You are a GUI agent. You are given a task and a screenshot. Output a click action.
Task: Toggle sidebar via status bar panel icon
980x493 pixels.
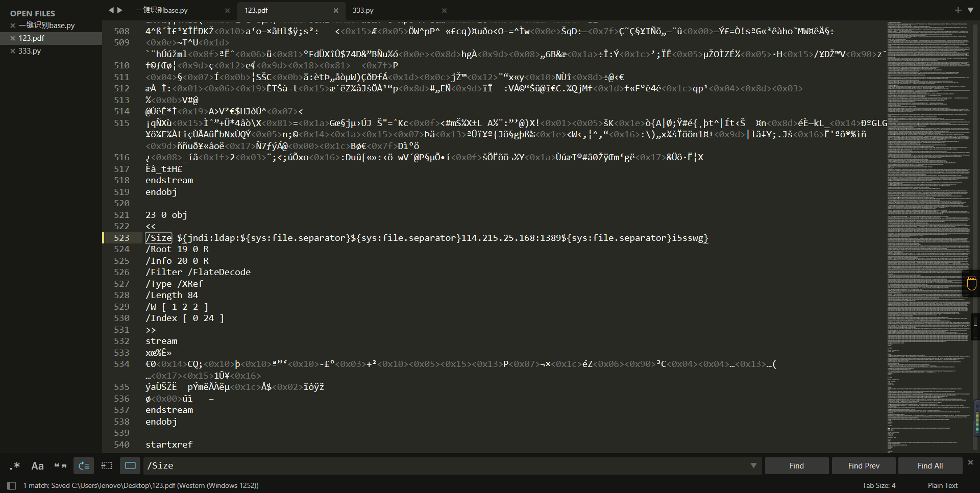coord(12,485)
